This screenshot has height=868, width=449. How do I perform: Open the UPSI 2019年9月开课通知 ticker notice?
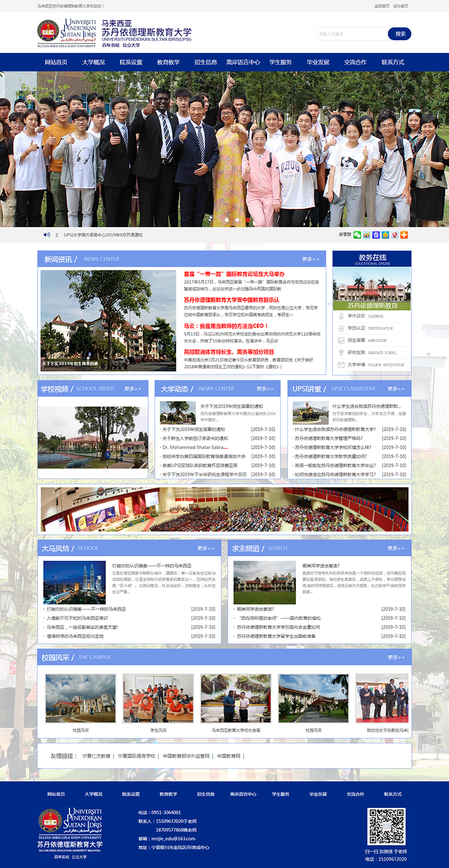104,235
